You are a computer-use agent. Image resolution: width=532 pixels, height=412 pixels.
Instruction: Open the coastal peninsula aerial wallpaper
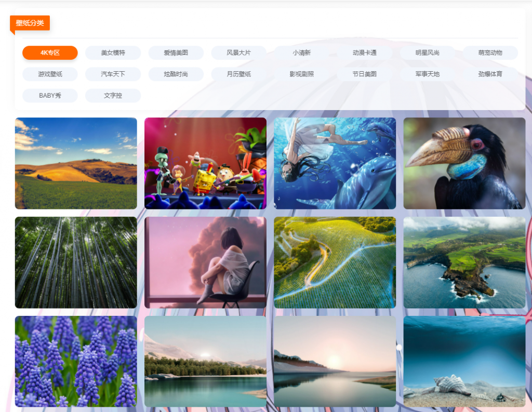pos(464,262)
